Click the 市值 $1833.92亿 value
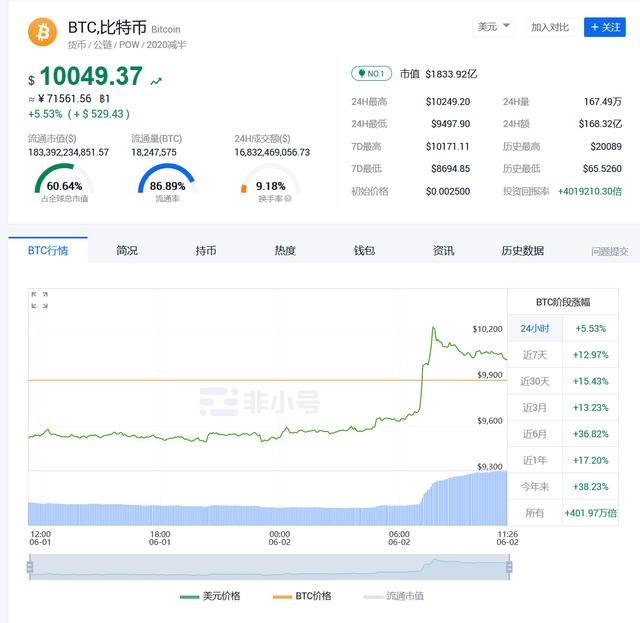This screenshot has height=623, width=640. (x=451, y=74)
